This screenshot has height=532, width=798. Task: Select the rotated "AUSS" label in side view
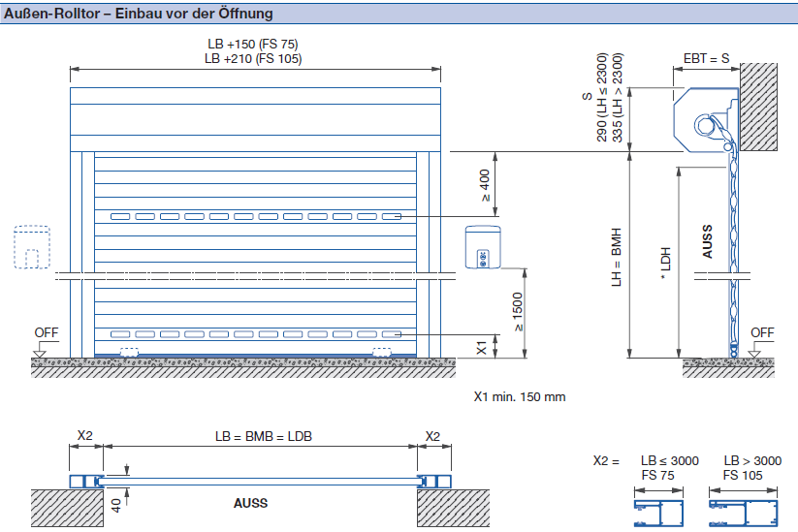coord(708,241)
